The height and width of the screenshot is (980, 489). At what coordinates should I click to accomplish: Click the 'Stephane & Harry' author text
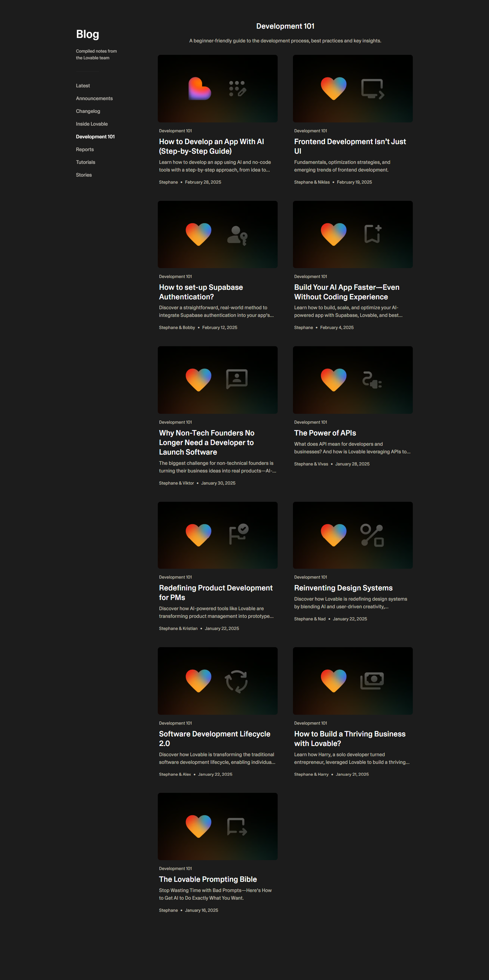[311, 774]
